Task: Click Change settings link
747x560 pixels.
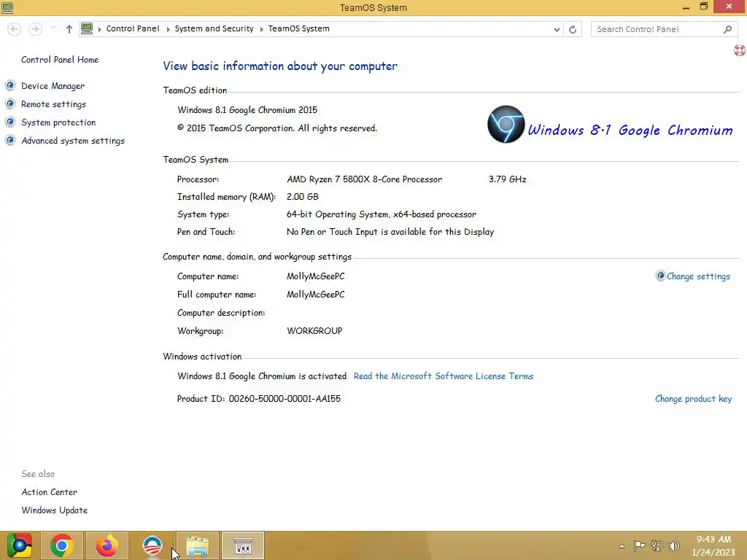Action: [x=698, y=276]
